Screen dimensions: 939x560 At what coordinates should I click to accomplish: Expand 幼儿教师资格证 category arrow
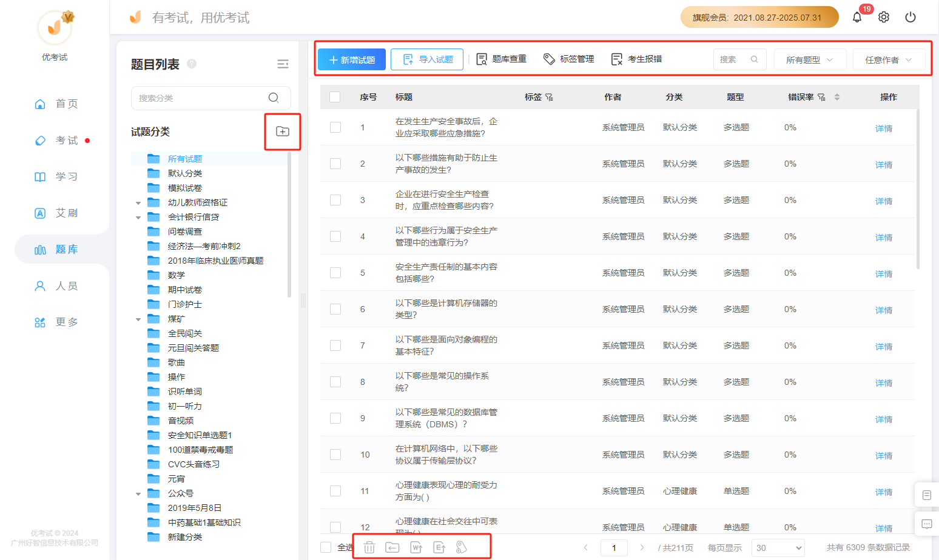point(138,203)
